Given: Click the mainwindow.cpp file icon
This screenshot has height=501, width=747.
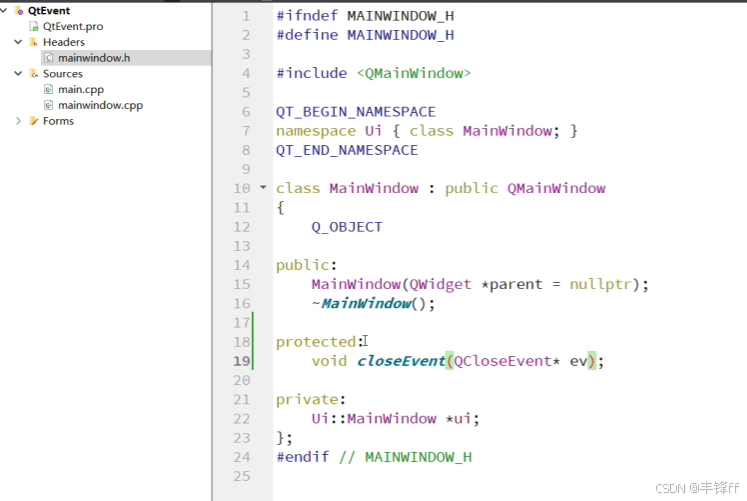Looking at the screenshot, I should [49, 105].
